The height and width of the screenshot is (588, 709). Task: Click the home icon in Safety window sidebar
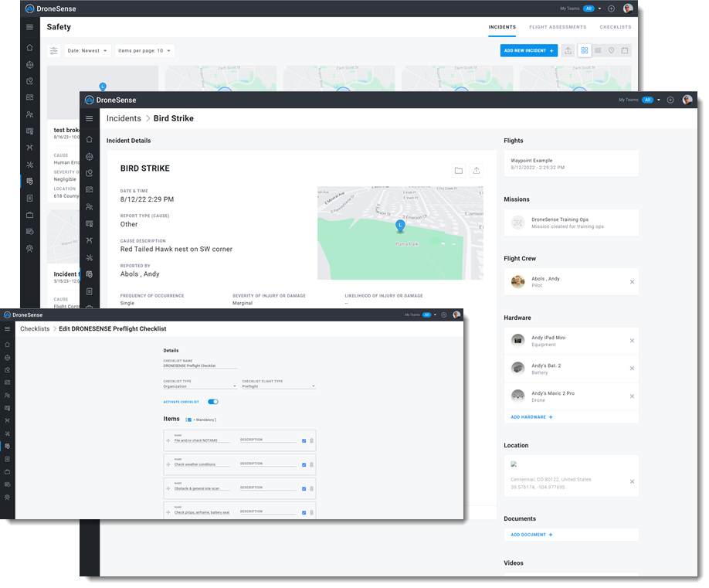point(30,47)
